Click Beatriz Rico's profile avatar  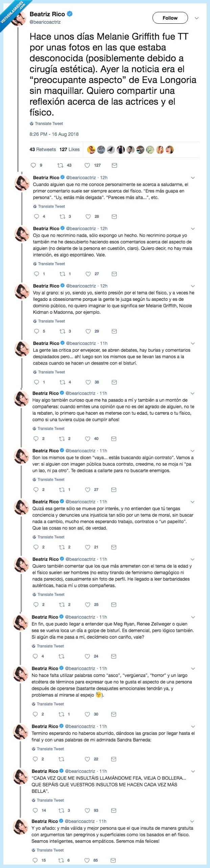tap(18, 19)
